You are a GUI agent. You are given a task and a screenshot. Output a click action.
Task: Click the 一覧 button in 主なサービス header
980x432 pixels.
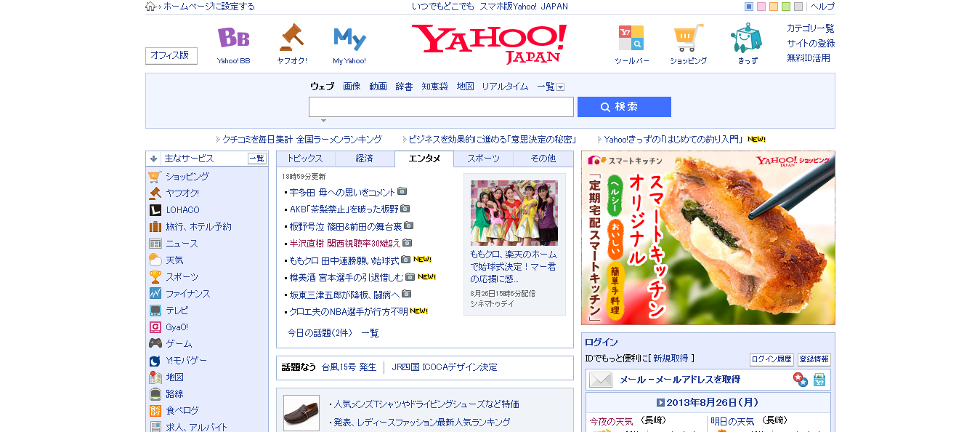(257, 159)
